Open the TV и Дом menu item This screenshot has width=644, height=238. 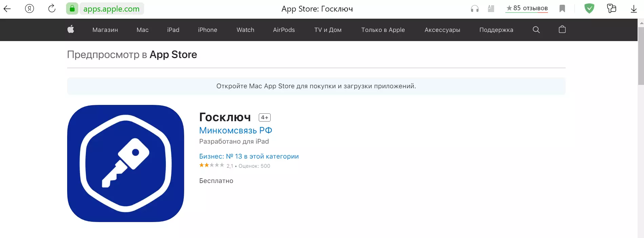pyautogui.click(x=328, y=30)
